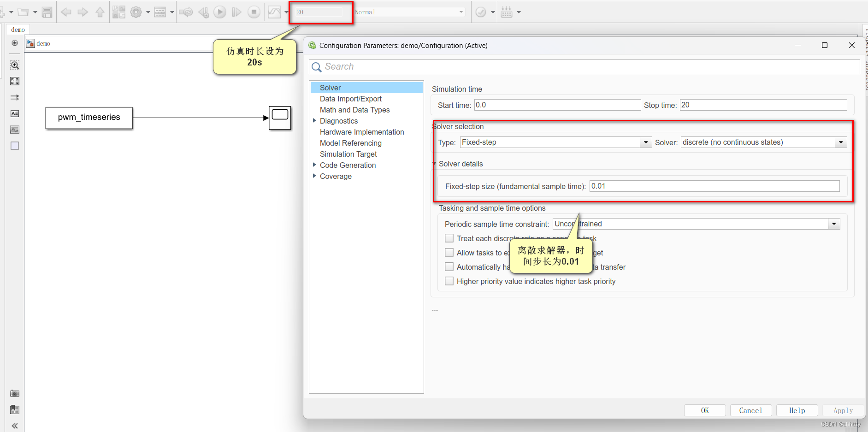The height and width of the screenshot is (432, 868).
Task: Open the Model Advisor dropdown arrow
Action: [x=493, y=12]
